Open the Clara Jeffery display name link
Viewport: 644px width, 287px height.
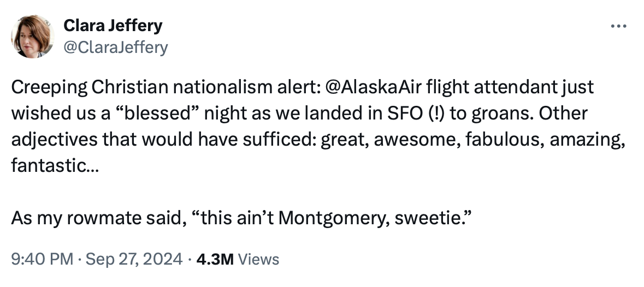(113, 25)
